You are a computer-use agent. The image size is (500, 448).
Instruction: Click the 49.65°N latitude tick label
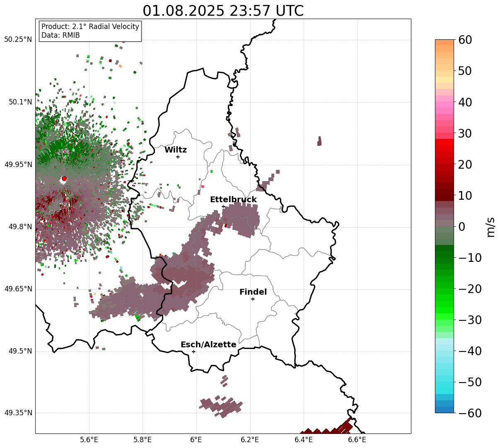tap(18, 289)
